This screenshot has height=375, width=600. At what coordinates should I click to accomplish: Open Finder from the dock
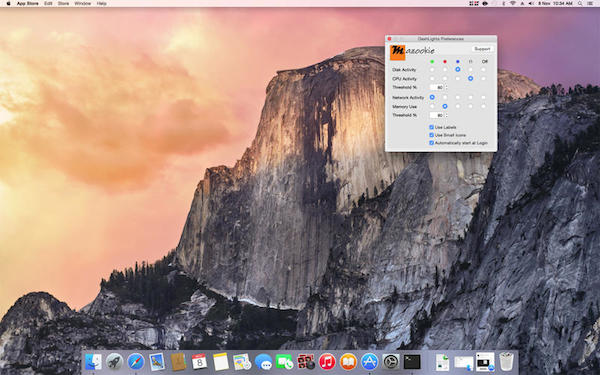[93, 362]
